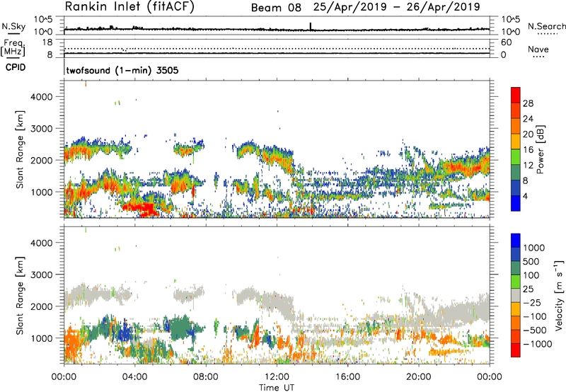Click the 'Time UT' axis label

[x=277, y=388]
